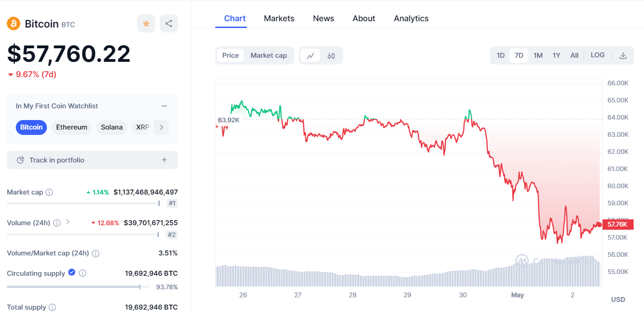Select XRP watchlist chip

point(142,127)
